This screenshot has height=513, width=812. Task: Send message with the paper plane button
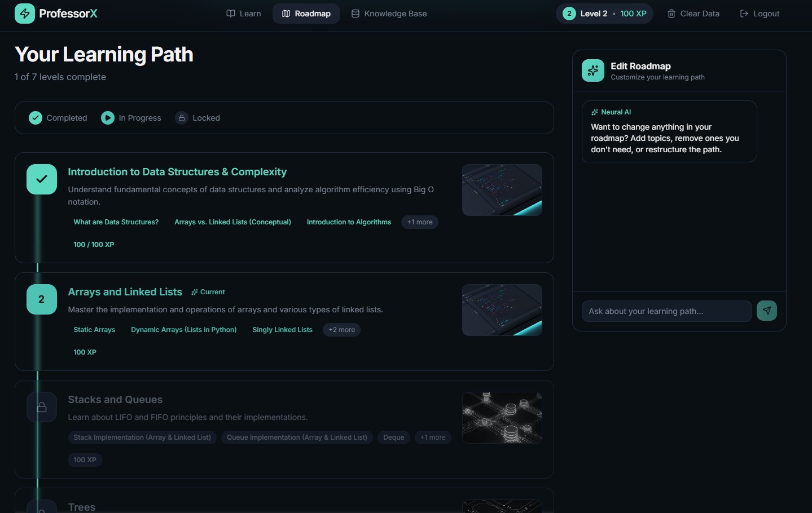767,311
